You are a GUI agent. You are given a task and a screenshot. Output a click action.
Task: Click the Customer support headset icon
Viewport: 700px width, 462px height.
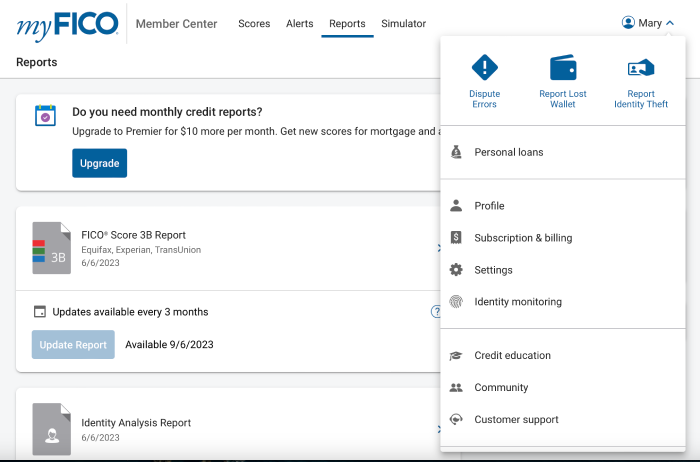(456, 420)
